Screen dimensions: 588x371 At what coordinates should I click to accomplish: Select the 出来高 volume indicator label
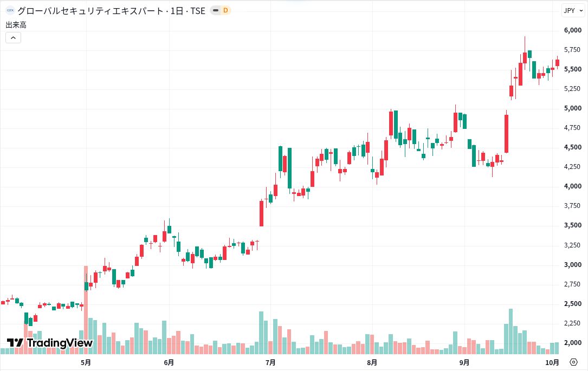[16, 25]
